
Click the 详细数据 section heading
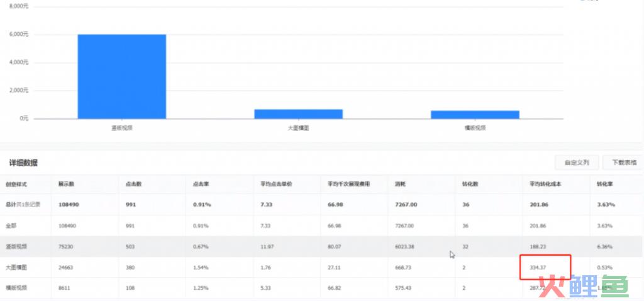(23, 163)
